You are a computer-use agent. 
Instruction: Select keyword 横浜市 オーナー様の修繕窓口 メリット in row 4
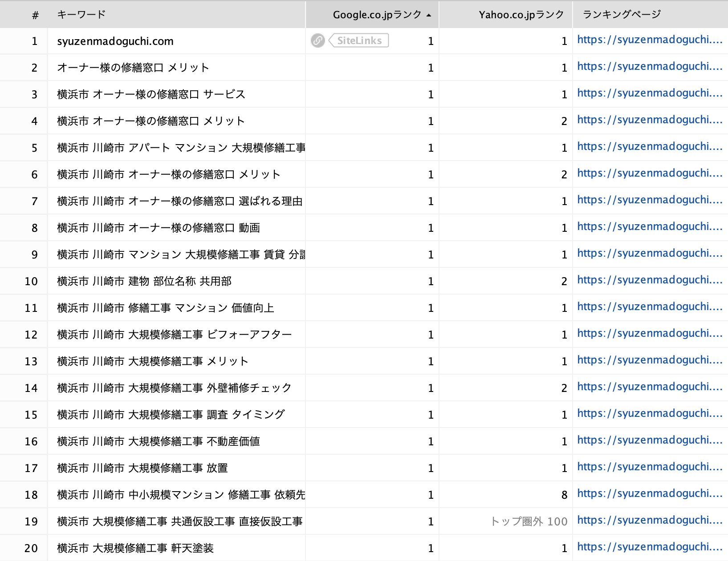tap(151, 121)
